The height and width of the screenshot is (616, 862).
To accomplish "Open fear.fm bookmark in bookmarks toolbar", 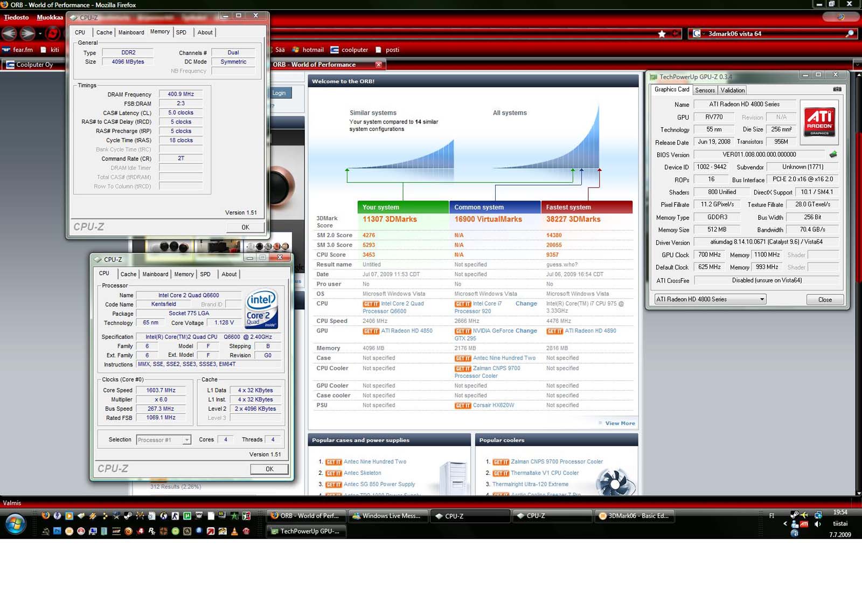I will (x=17, y=50).
